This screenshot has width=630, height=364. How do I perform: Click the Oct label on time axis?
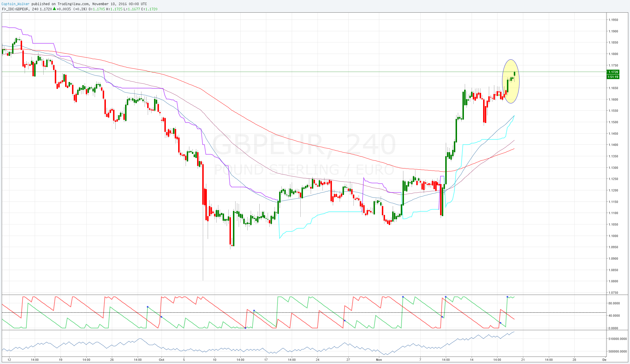click(x=162, y=360)
